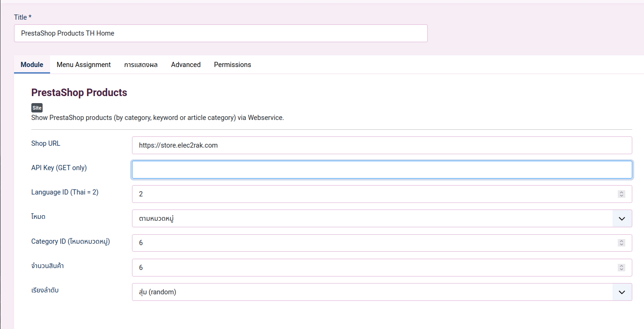Open the Permissions tab
The image size is (644, 329).
click(x=233, y=65)
